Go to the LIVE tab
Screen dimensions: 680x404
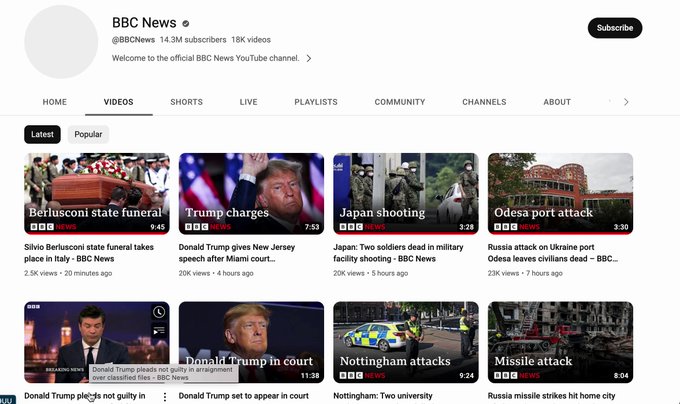pos(248,102)
